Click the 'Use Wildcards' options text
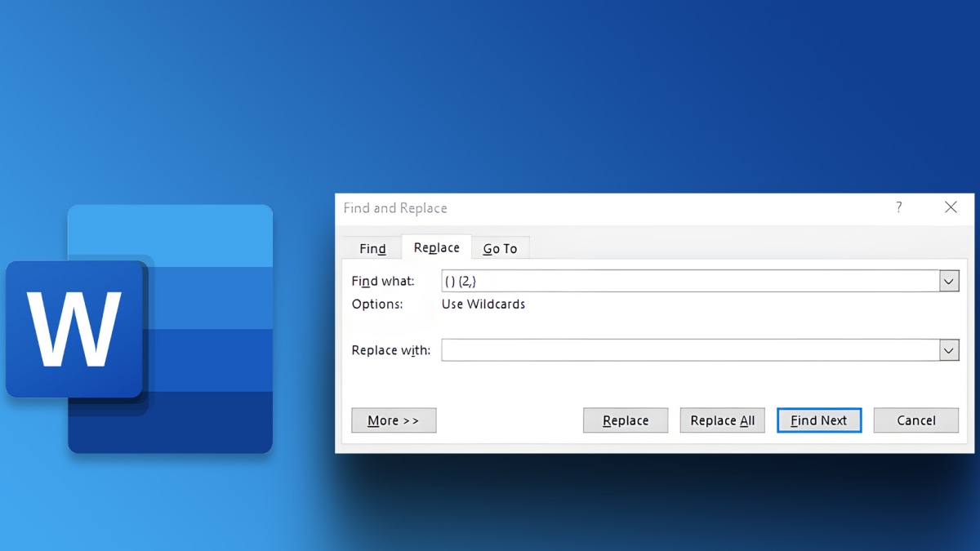The image size is (980, 551). (x=483, y=304)
